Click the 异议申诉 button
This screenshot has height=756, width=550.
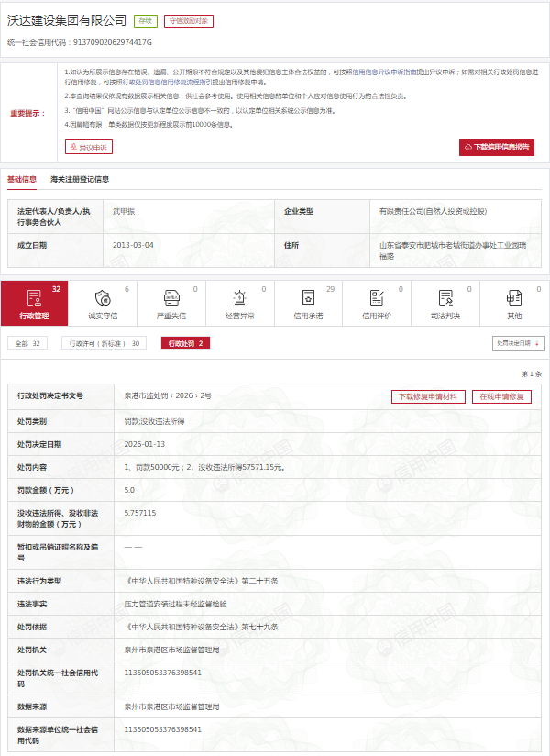[88, 147]
